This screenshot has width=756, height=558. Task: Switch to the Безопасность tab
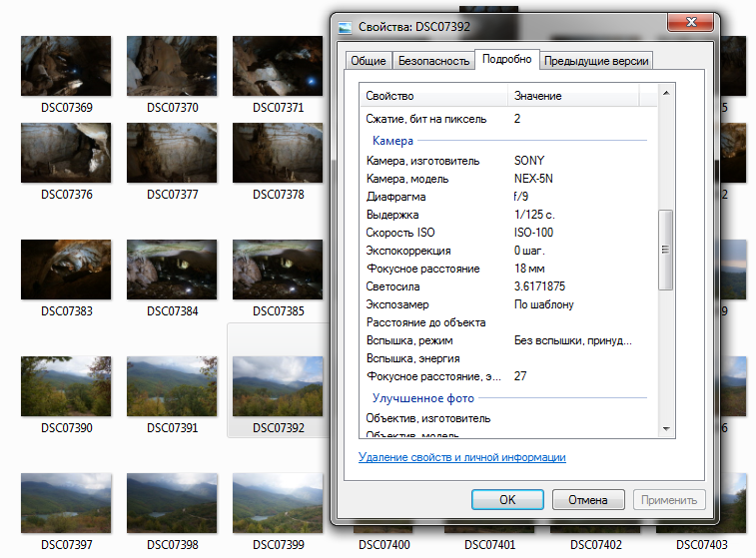[434, 61]
